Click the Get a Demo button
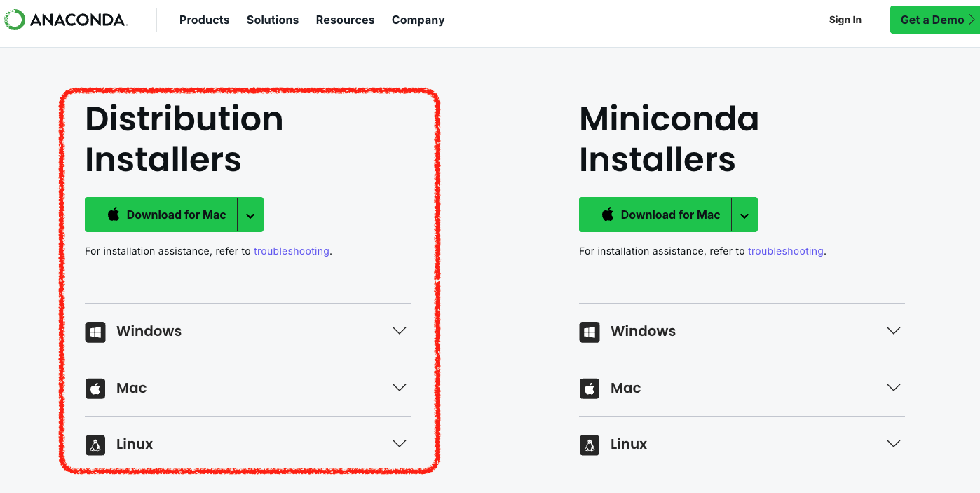Screen dimensions: 980x493 [x=935, y=20]
